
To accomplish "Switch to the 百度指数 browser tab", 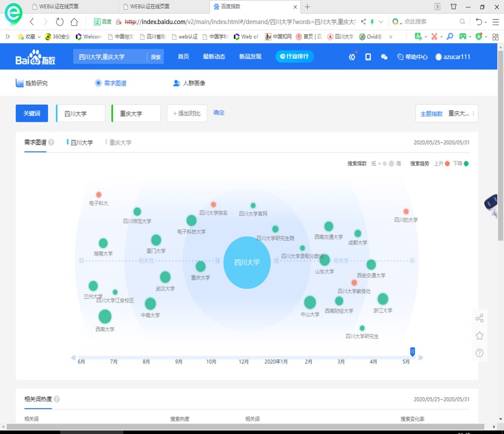I will 255,7.
